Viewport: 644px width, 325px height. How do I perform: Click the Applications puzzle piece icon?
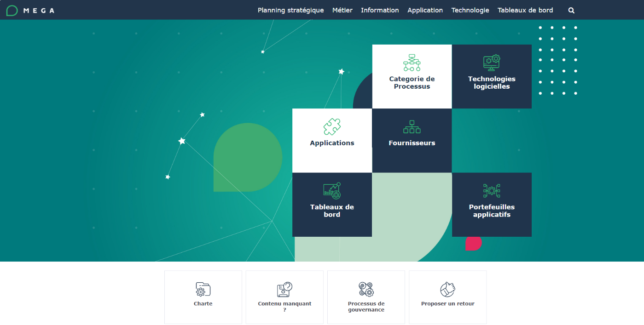tap(332, 126)
